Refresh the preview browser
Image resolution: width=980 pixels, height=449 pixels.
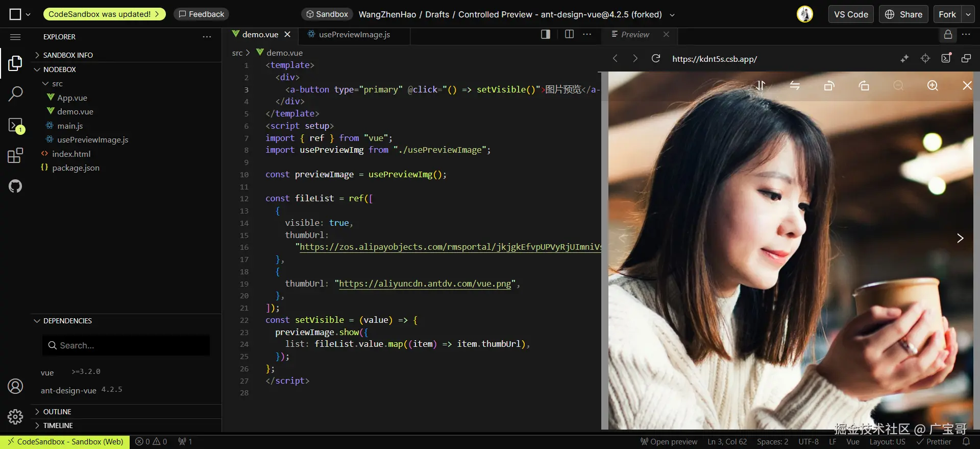(x=656, y=59)
